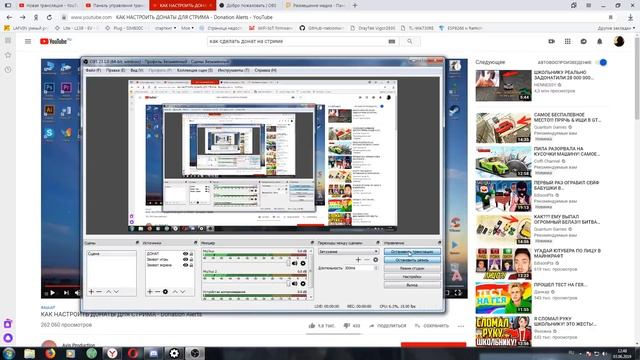Mute the second mixer channel speaker icon
The height and width of the screenshot is (360, 640).
pyautogui.click(x=295, y=283)
